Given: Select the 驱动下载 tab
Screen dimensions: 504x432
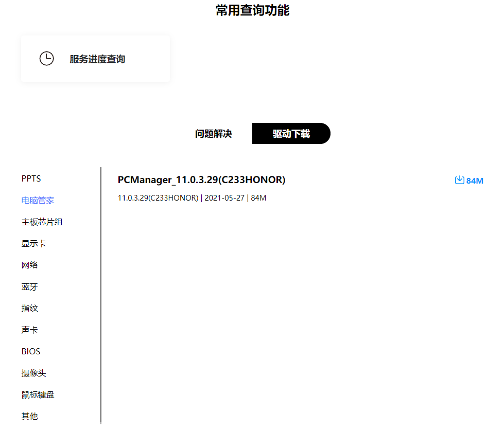Looking at the screenshot, I should (291, 134).
